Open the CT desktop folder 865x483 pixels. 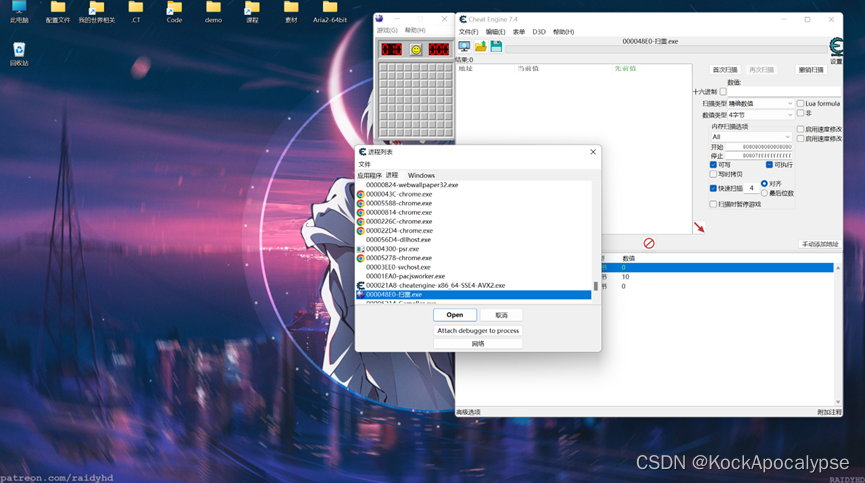pos(136,12)
